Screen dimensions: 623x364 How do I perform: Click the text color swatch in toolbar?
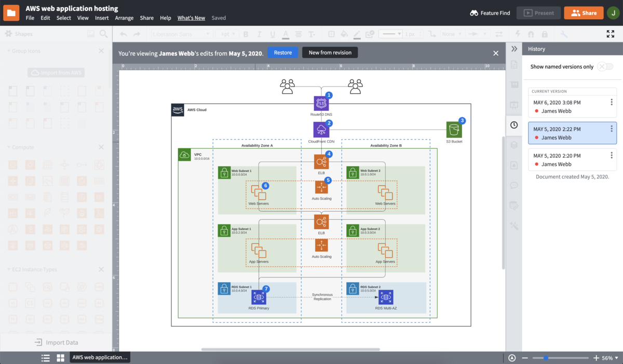285,34
